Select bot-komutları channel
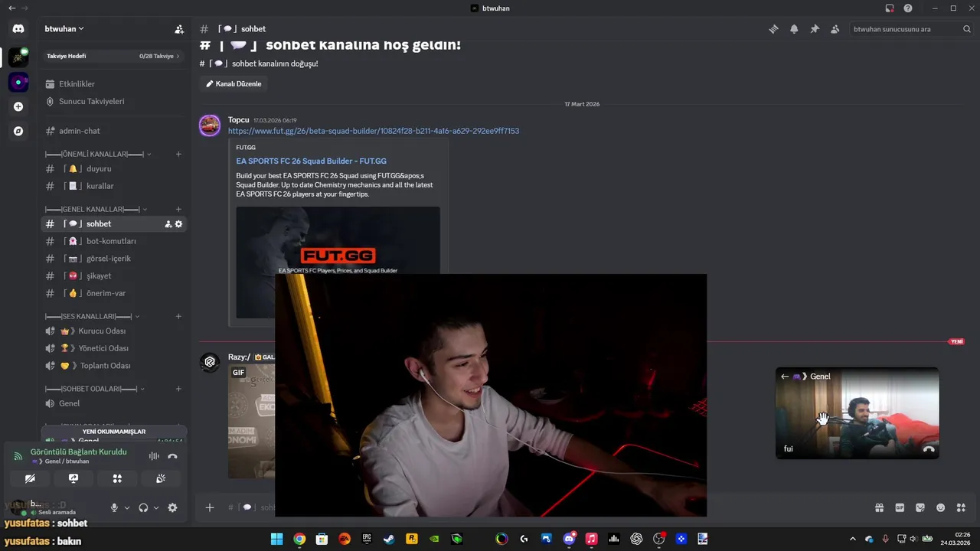This screenshot has width=980, height=551. pos(113,241)
